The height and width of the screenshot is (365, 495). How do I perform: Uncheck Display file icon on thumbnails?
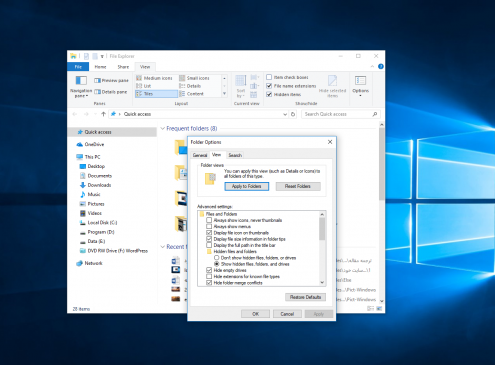click(x=209, y=233)
